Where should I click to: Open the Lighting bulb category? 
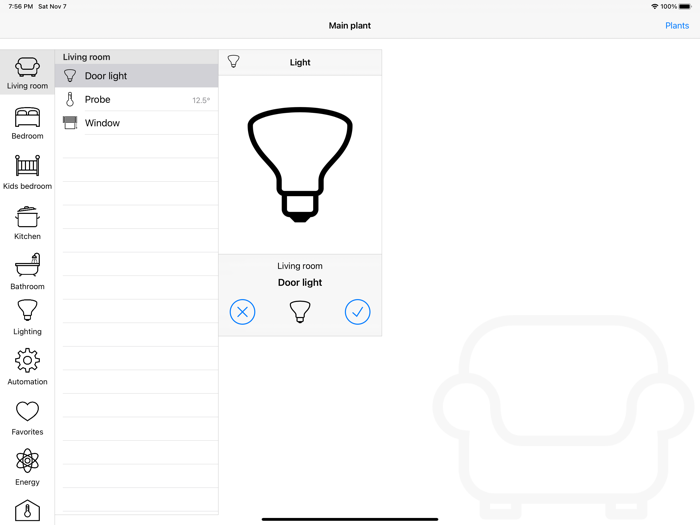coord(27,317)
